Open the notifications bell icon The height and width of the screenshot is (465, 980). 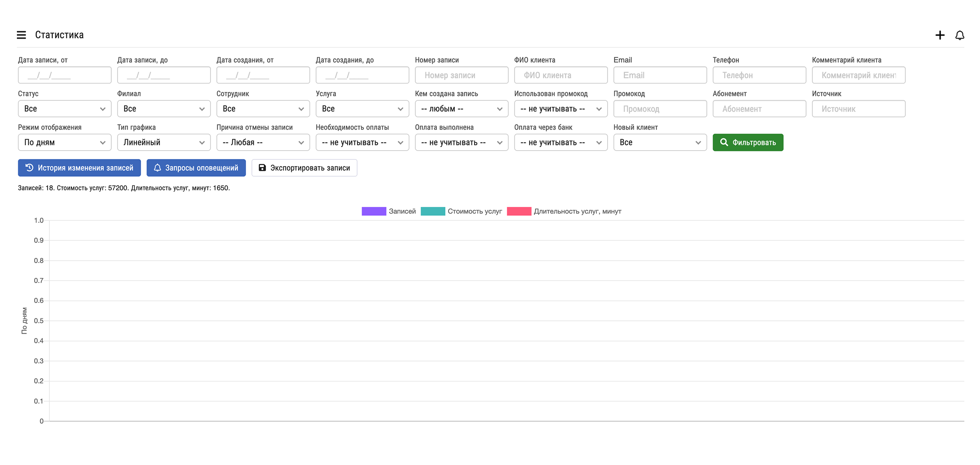960,35
